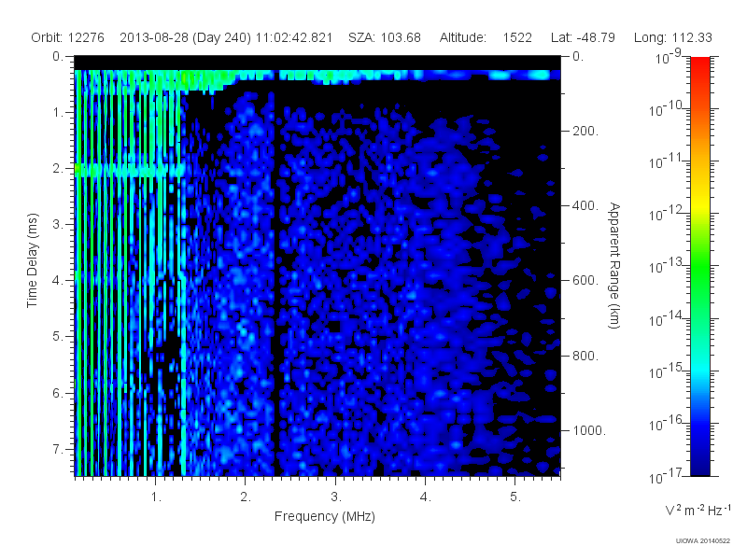747x560 pixels.
Task: Click time delay axis tick label '4.'
Action: (x=58, y=281)
